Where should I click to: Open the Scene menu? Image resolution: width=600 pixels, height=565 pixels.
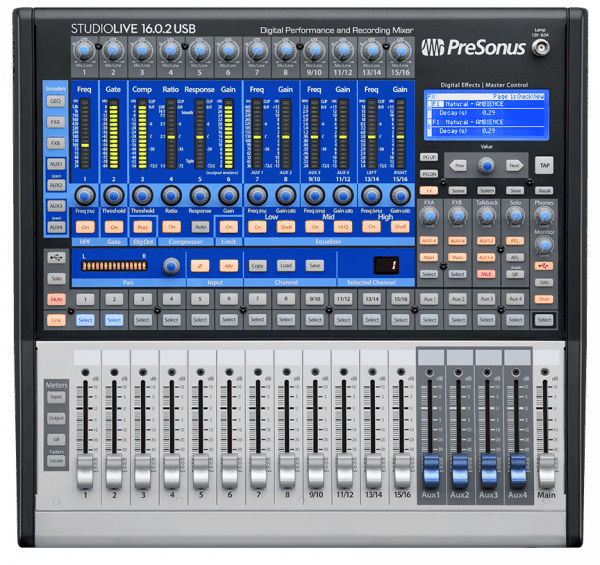pos(457,189)
